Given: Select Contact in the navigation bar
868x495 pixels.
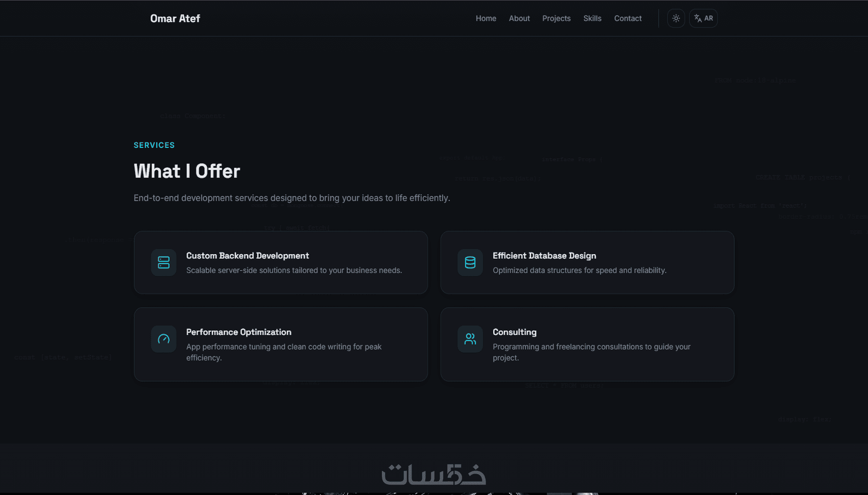Looking at the screenshot, I should pos(628,18).
